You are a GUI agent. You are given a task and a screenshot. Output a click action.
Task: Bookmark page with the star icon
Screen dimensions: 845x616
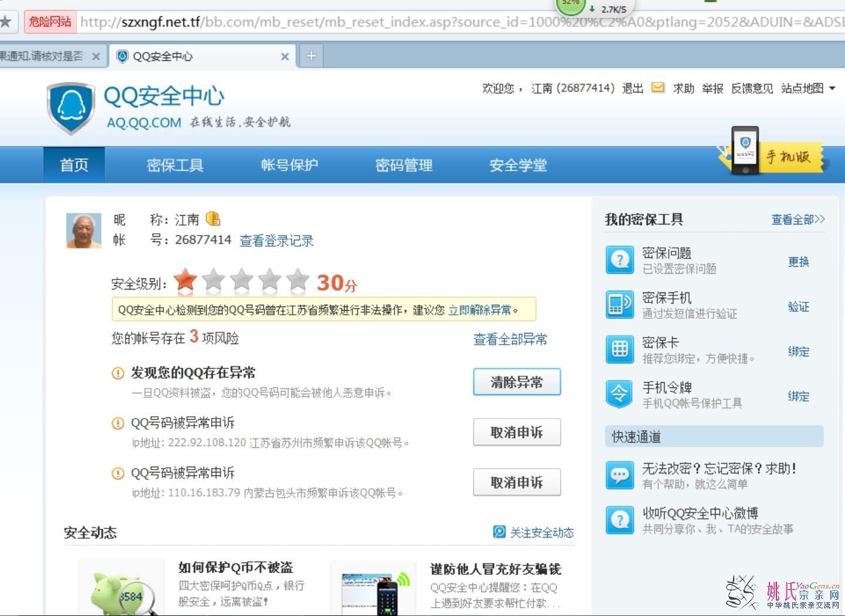point(5,22)
